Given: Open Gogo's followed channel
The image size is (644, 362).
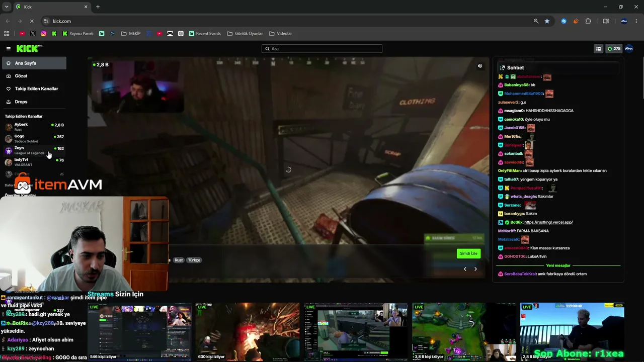Looking at the screenshot, I should pyautogui.click(x=34, y=138).
